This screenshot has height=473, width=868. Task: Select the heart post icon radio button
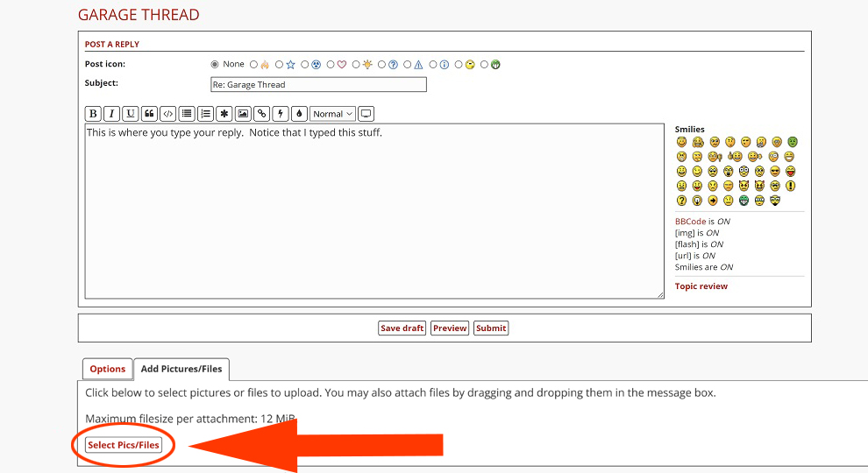point(331,64)
